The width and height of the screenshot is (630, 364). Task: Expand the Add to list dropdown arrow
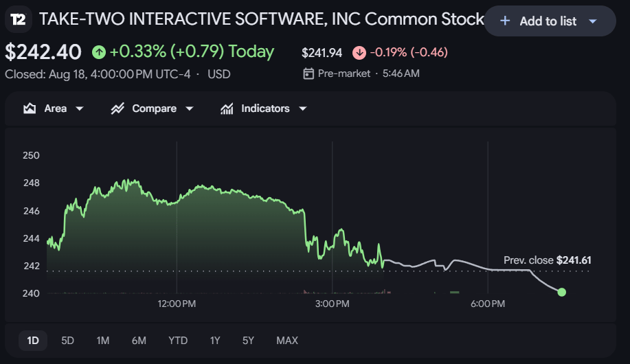[x=593, y=21]
